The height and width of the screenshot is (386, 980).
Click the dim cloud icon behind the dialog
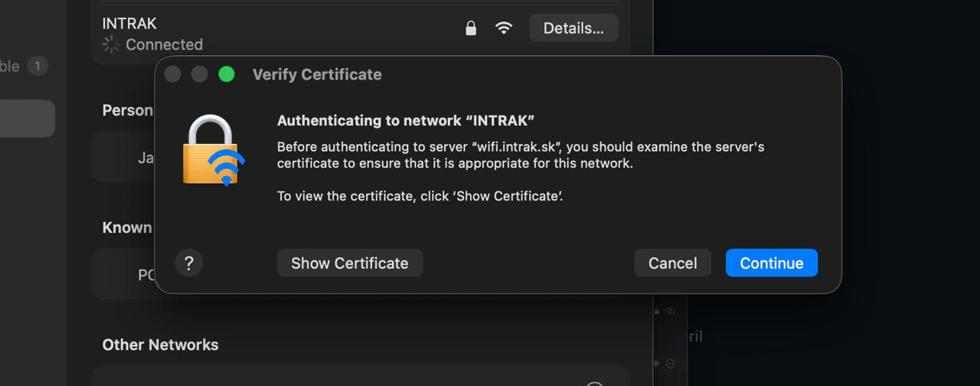[x=670, y=311]
